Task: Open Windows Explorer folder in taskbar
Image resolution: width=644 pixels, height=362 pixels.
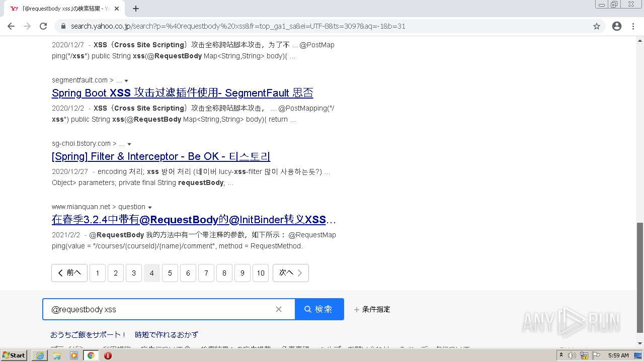Action: point(57,355)
